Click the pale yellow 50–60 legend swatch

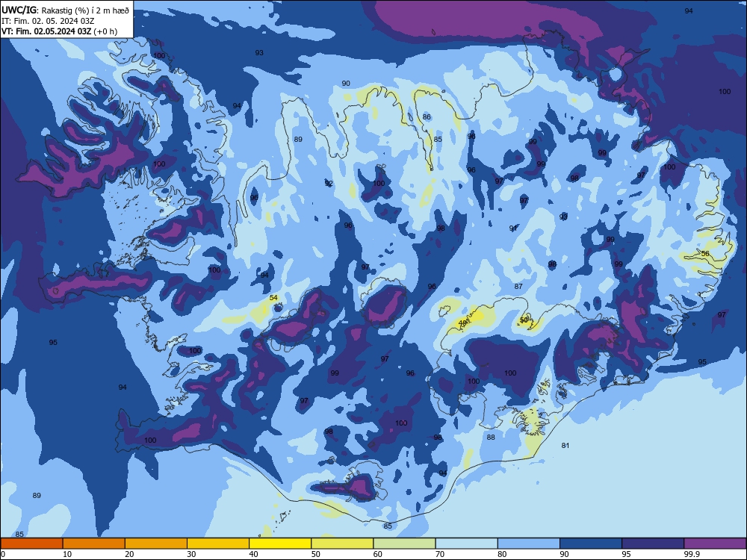coord(342,544)
